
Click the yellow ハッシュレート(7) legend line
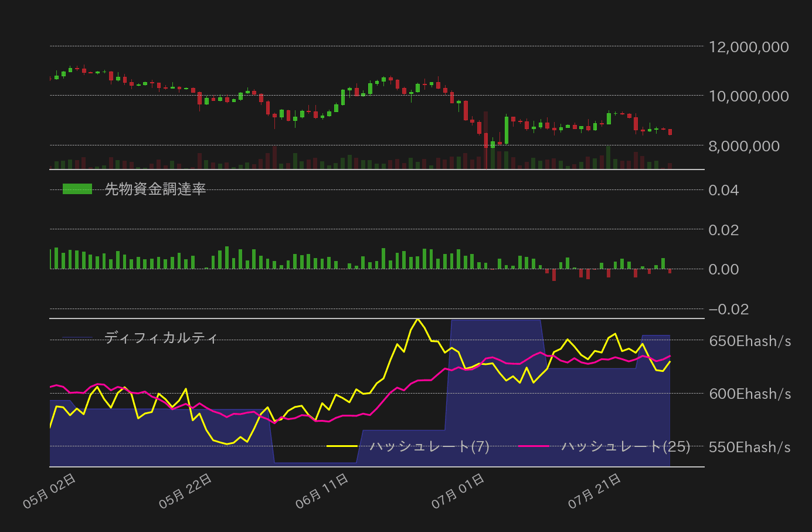[x=342, y=446]
